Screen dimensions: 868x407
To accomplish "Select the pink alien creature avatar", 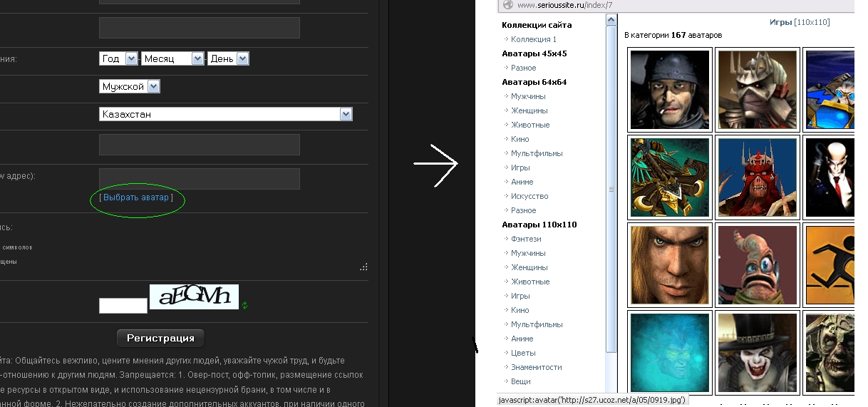I will pos(758,264).
